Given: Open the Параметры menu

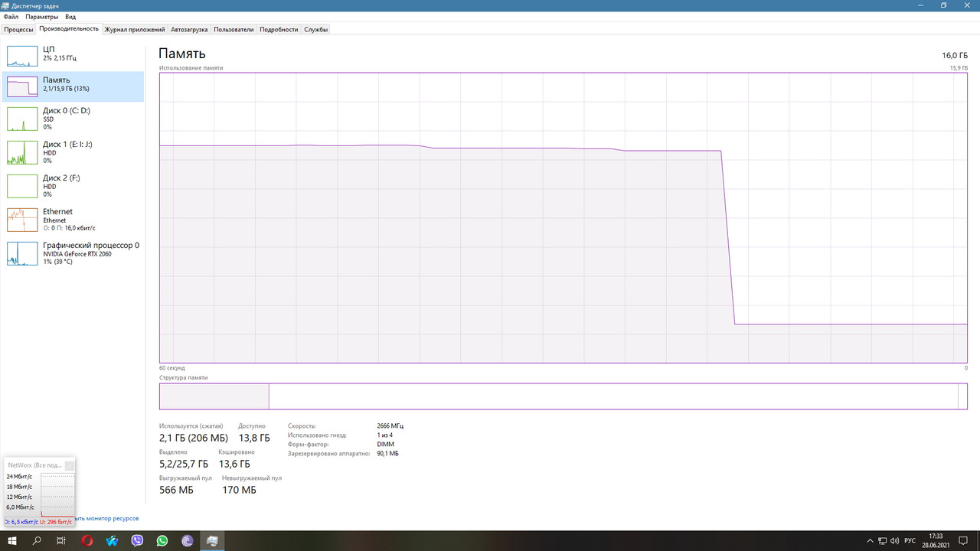Looking at the screenshot, I should (41, 17).
